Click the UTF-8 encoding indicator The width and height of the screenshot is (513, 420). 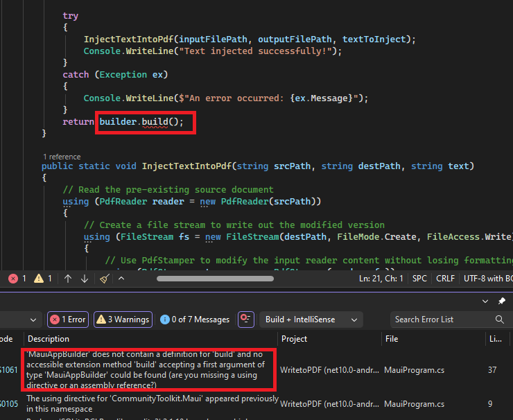point(488,279)
